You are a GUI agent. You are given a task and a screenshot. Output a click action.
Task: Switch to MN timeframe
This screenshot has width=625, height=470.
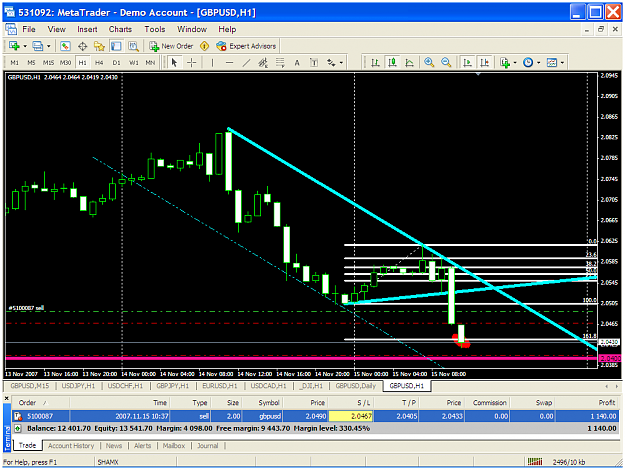tap(150, 63)
